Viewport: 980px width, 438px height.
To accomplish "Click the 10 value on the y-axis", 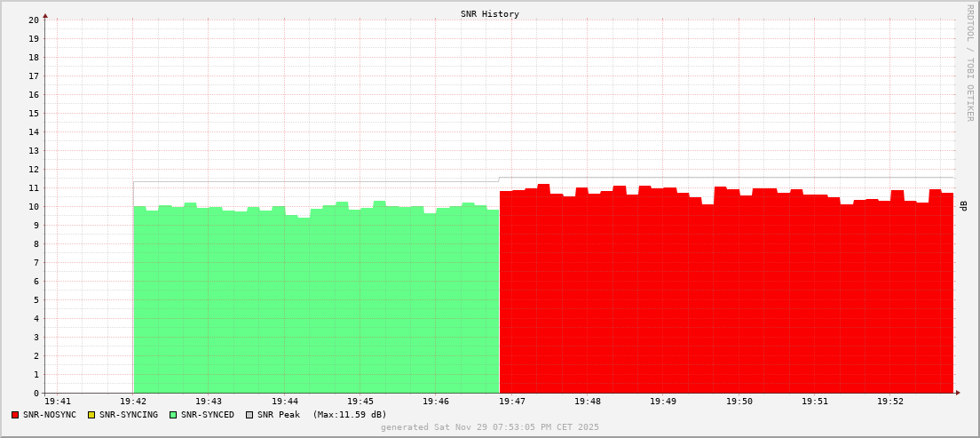I will [x=34, y=207].
